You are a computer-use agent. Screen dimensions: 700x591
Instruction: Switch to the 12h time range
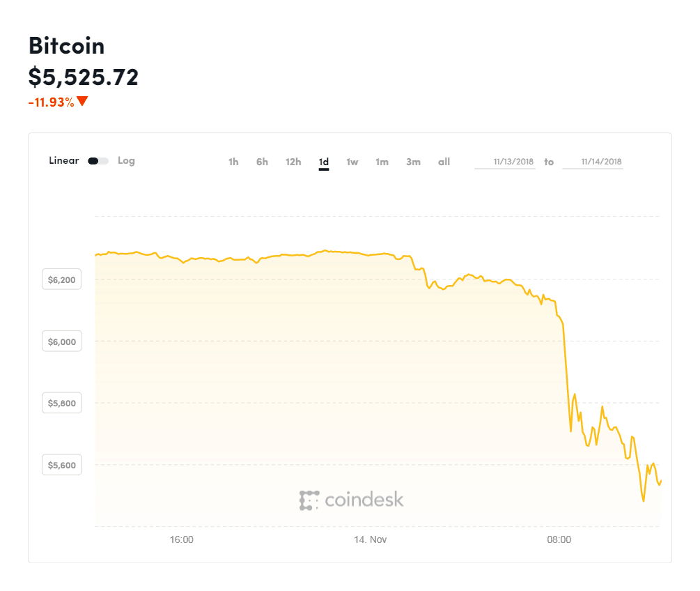tap(293, 162)
